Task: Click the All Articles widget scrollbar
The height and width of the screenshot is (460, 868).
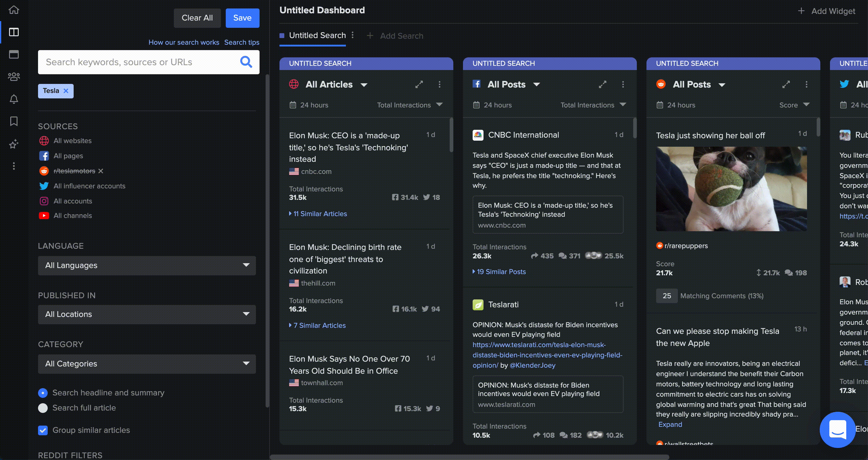Action: tap(451, 135)
